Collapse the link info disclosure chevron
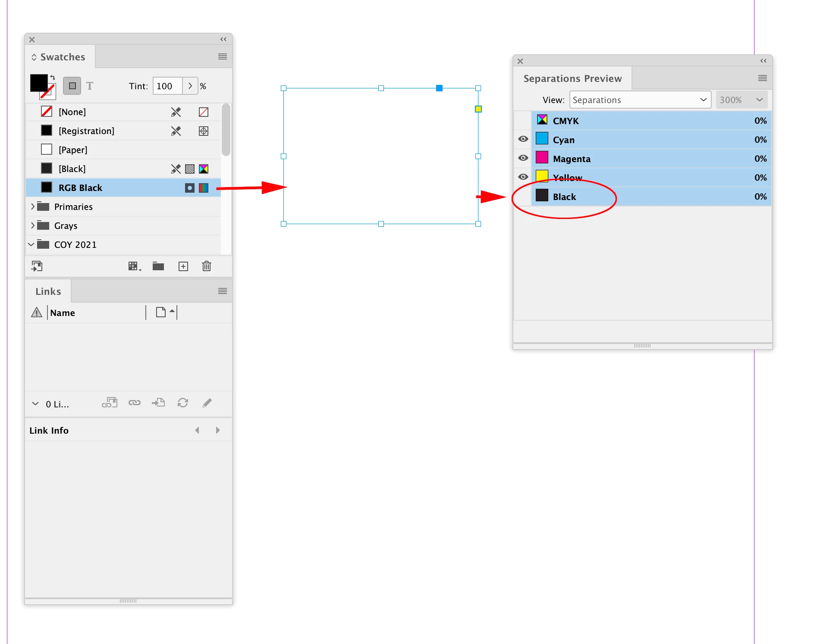The width and height of the screenshot is (817, 644). pos(35,404)
